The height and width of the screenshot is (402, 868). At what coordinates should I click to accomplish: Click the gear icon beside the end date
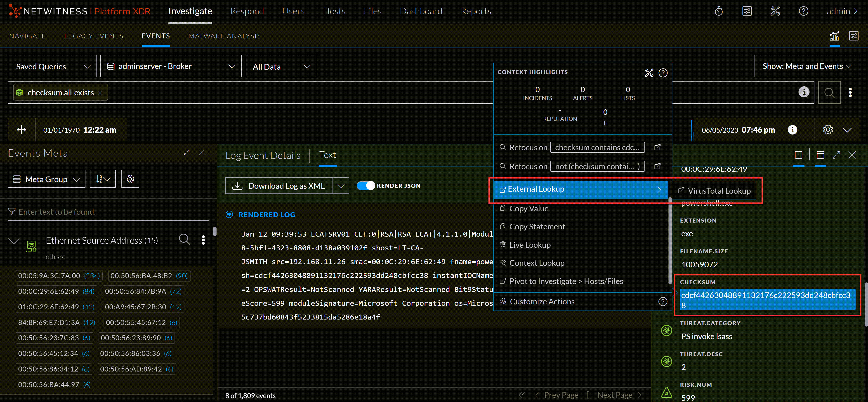[x=828, y=130]
